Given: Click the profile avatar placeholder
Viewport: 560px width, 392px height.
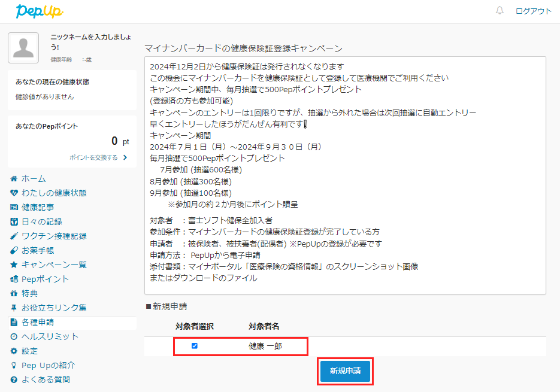Looking at the screenshot, I should click(23, 48).
